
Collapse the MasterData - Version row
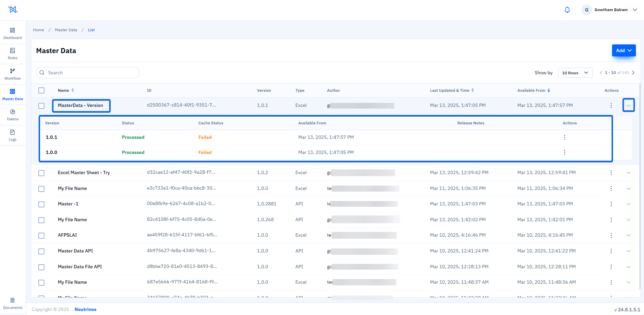point(629,106)
